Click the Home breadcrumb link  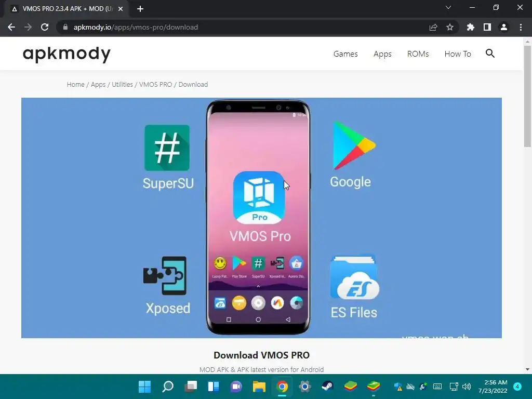click(x=75, y=85)
